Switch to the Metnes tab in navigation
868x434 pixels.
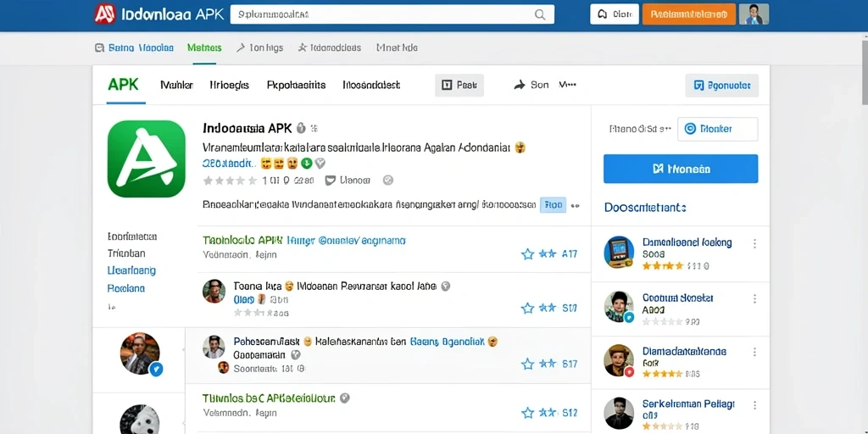(204, 47)
